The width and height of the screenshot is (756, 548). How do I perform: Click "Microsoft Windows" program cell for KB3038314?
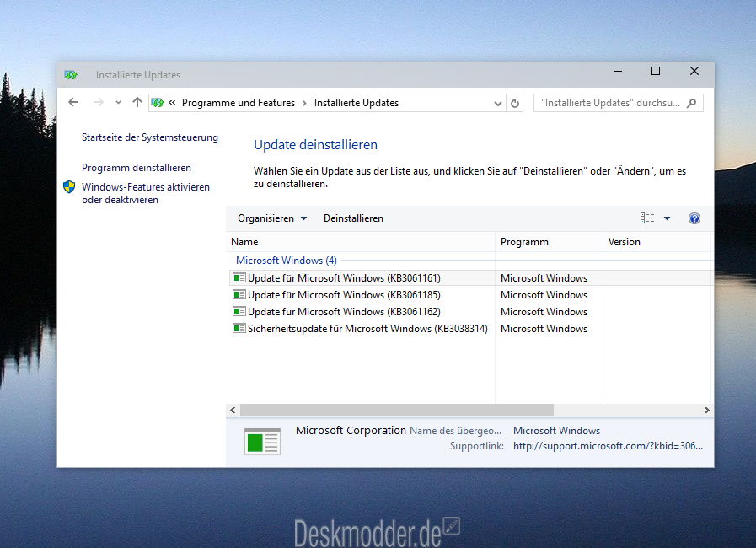[x=544, y=329]
